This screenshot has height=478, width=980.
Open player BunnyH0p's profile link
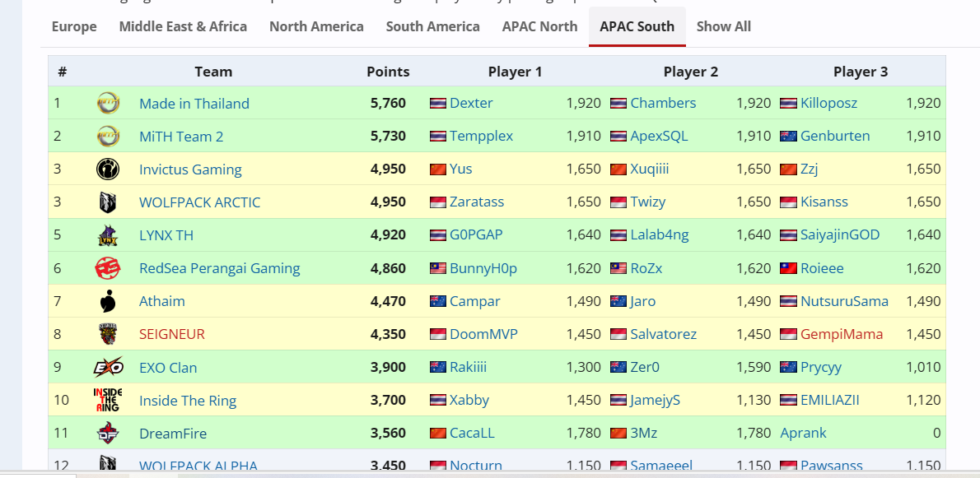point(483,268)
